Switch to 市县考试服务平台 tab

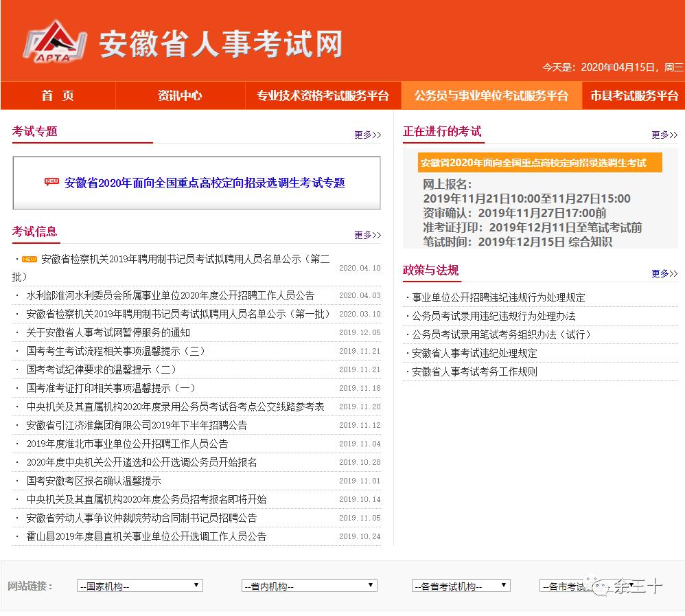pyautogui.click(x=634, y=96)
